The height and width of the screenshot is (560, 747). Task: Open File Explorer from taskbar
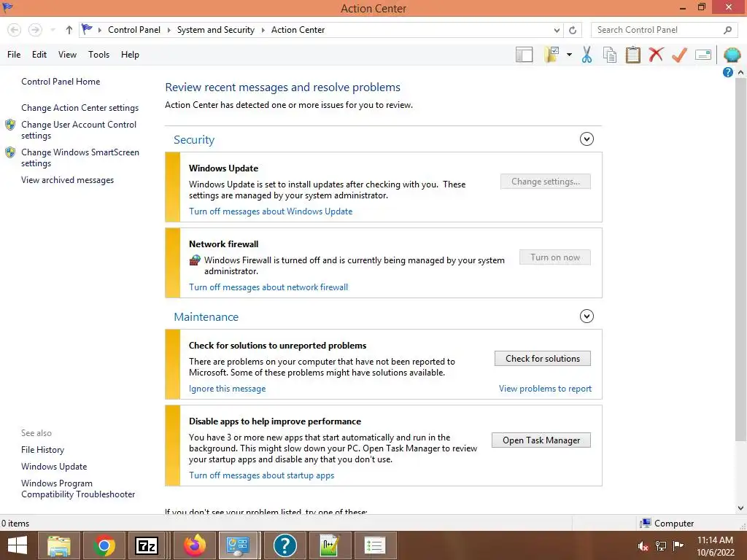coord(59,545)
